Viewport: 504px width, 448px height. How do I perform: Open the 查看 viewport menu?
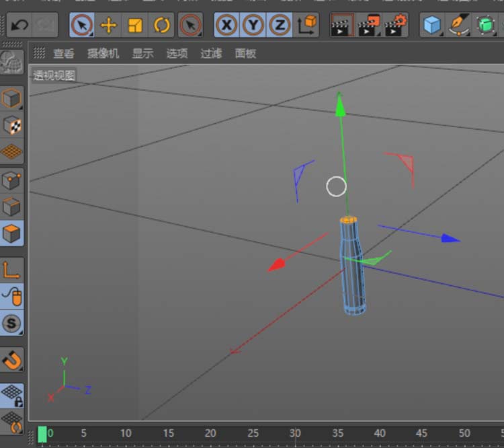pyautogui.click(x=64, y=54)
